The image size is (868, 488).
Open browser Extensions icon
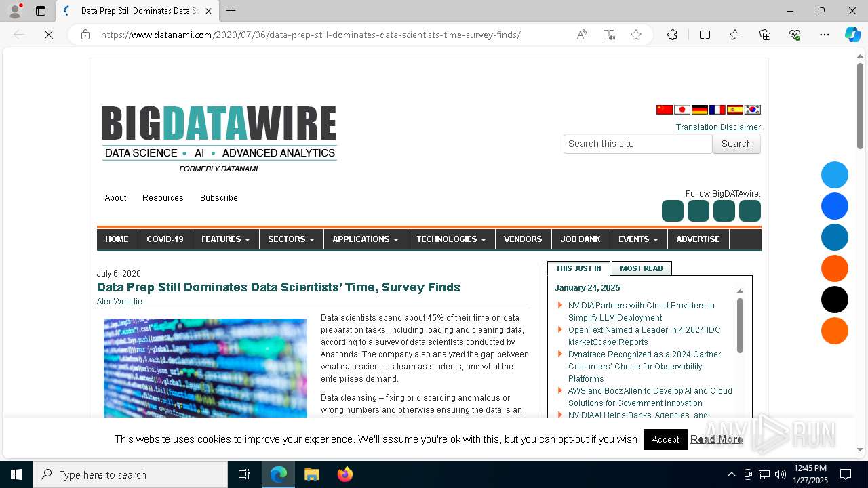[672, 35]
